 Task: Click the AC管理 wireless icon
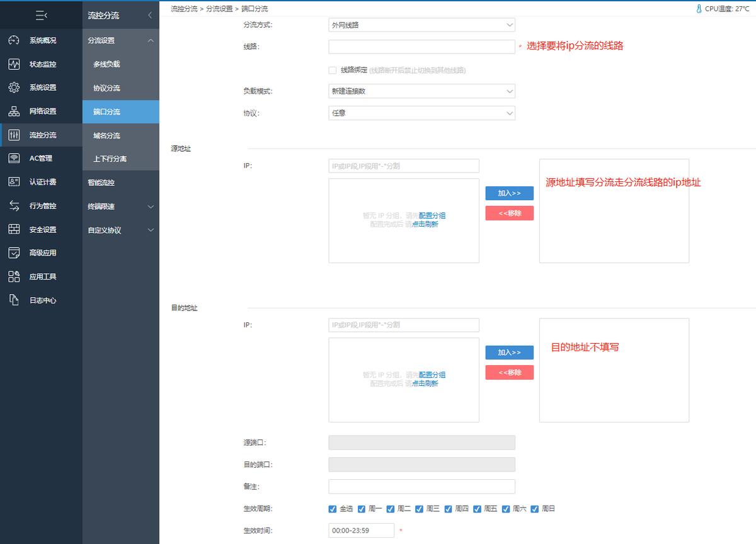point(14,158)
